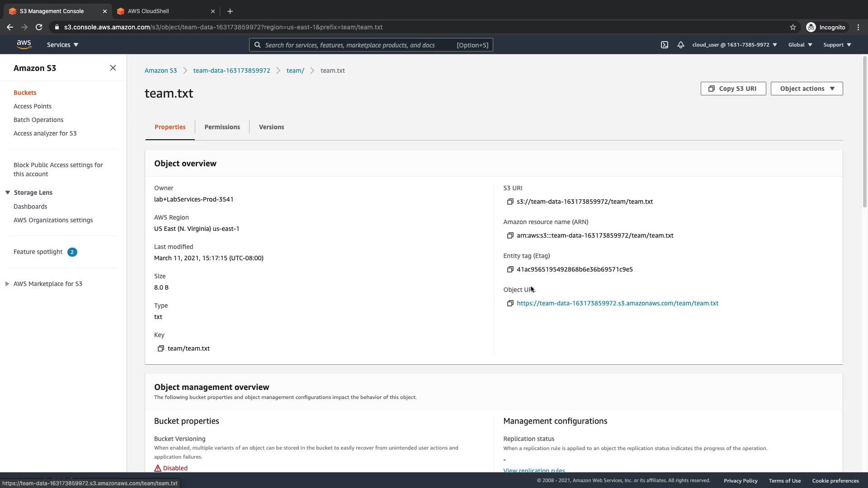The image size is (868, 488).
Task: Close the Amazon S3 sidebar panel
Action: tap(113, 68)
